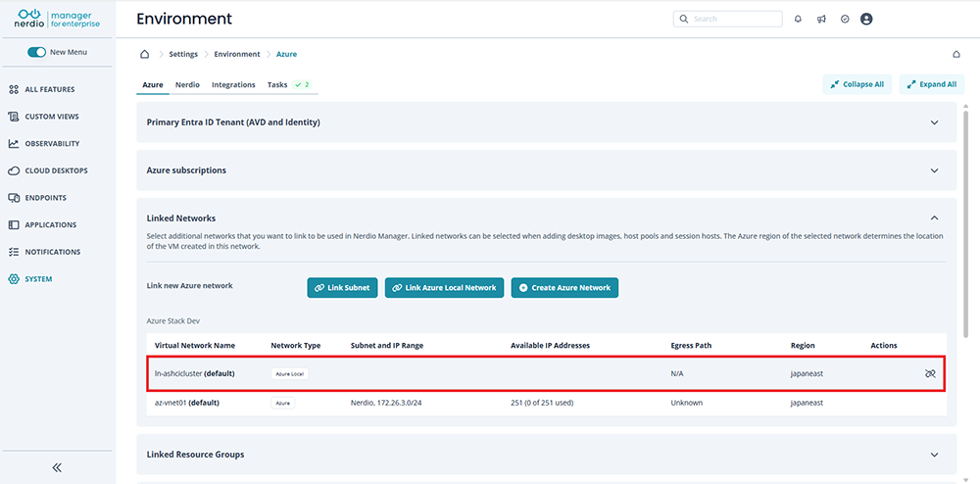Click Available IP Addresses column header

point(550,345)
